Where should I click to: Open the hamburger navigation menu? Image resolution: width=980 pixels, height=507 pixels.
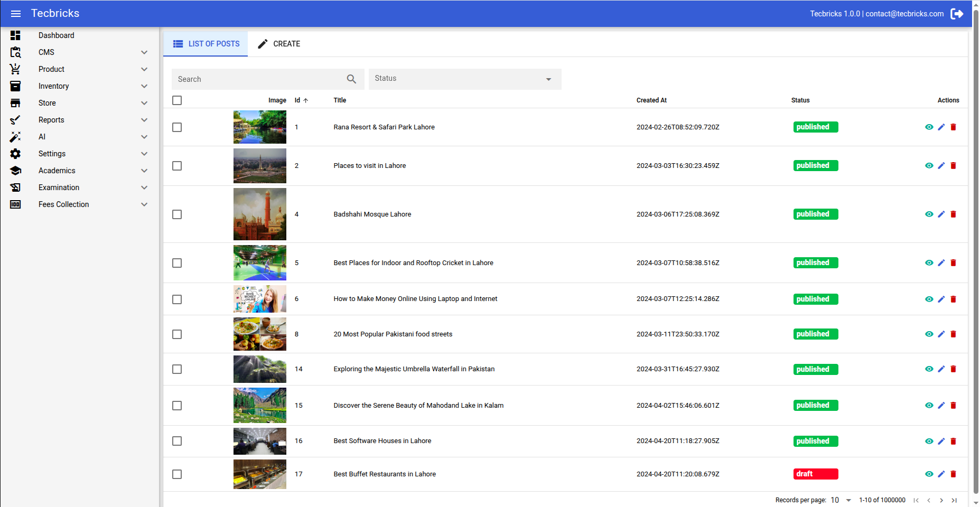pyautogui.click(x=16, y=14)
